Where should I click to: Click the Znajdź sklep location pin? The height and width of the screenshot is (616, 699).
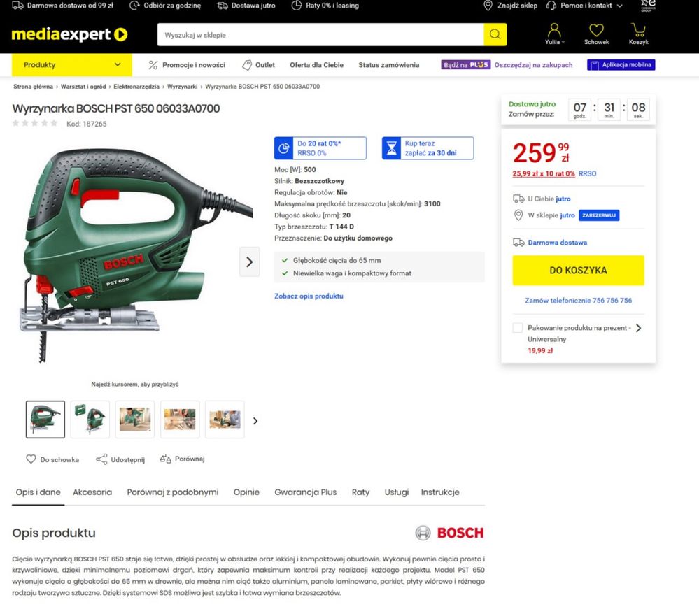[488, 6]
